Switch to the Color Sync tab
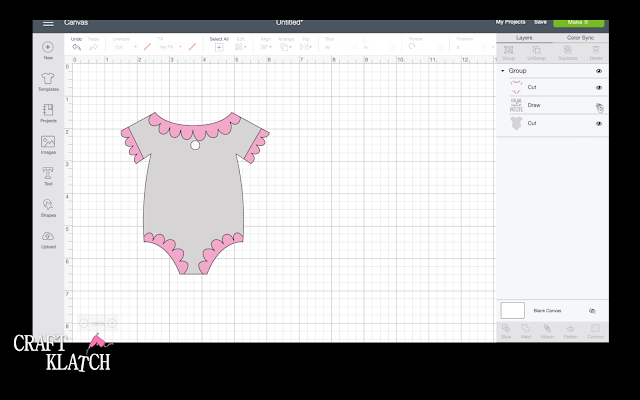640x400 pixels. (x=580, y=38)
